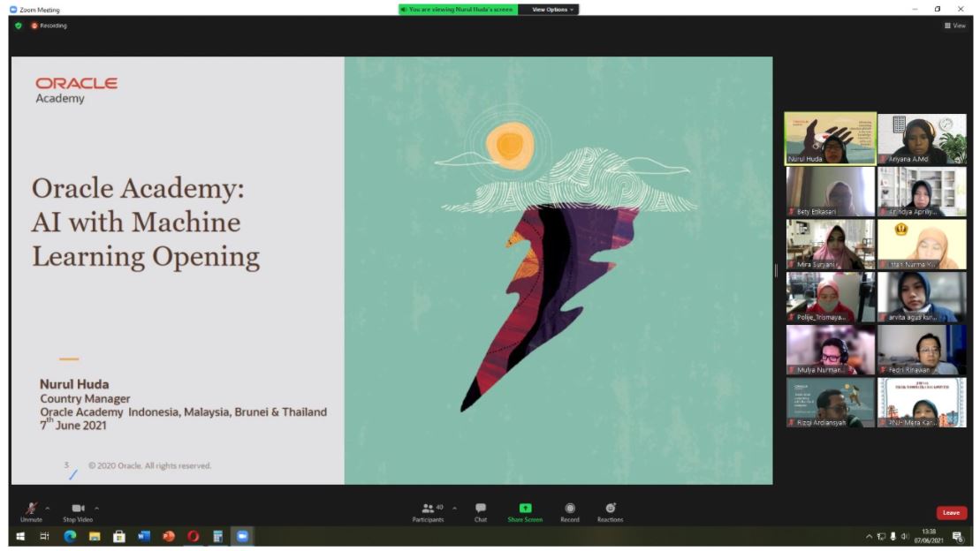Open the Chat panel
This screenshot has height=551, width=980.
480,511
